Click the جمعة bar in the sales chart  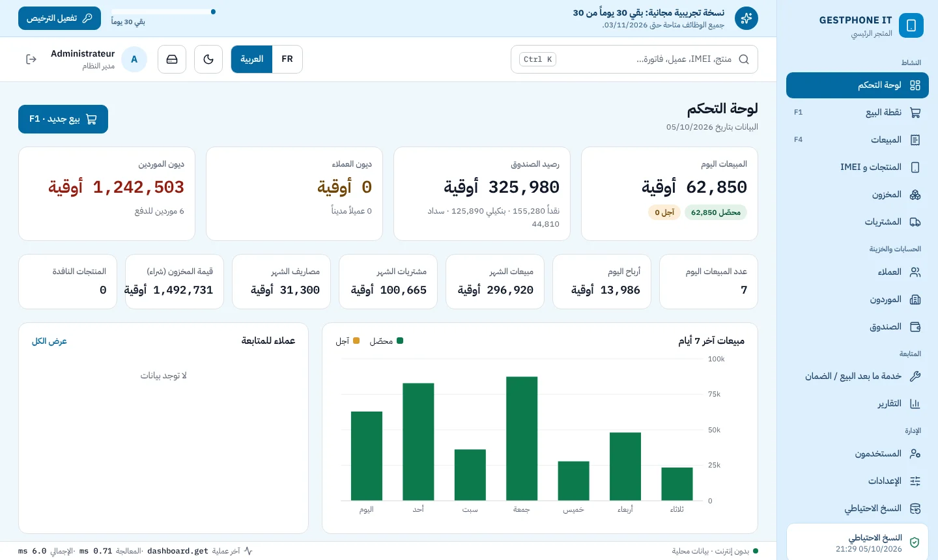pos(522,438)
